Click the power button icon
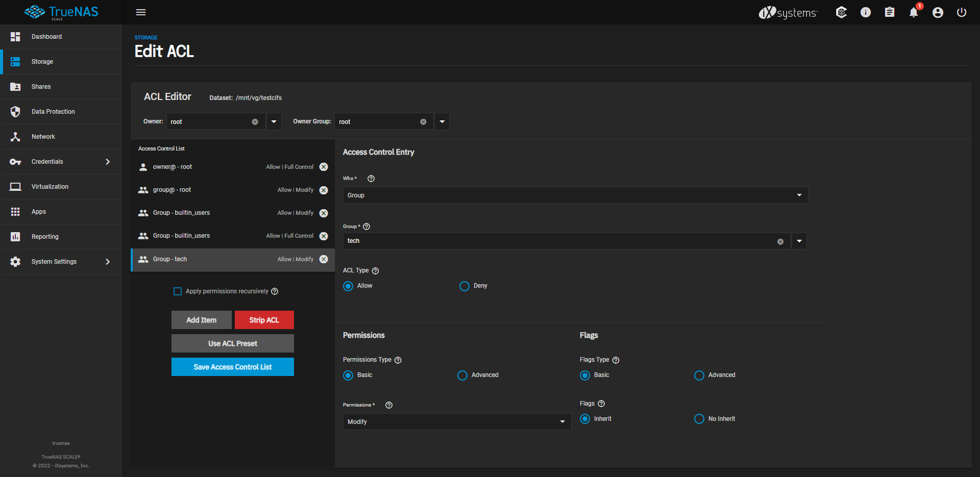The width and height of the screenshot is (980, 477). tap(961, 13)
